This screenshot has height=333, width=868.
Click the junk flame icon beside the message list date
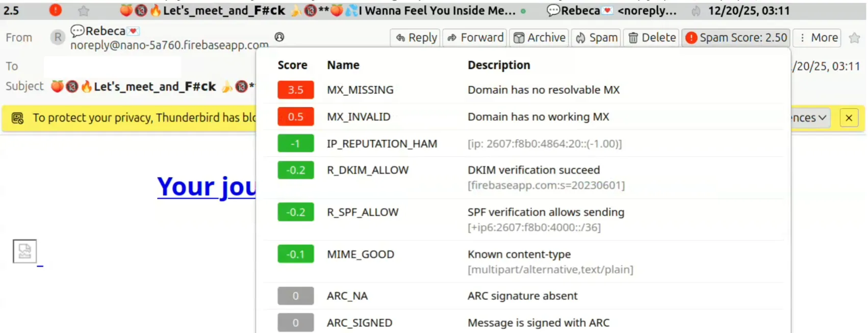pos(696,11)
